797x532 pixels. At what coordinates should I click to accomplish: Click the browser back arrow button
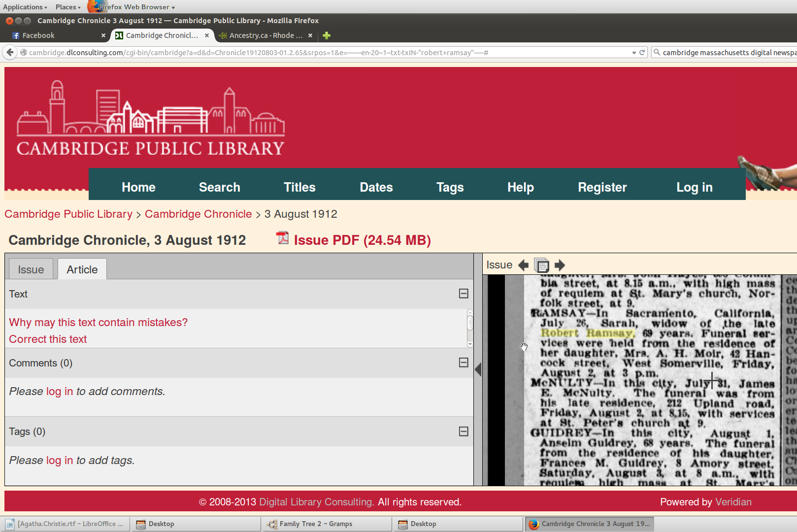10,52
